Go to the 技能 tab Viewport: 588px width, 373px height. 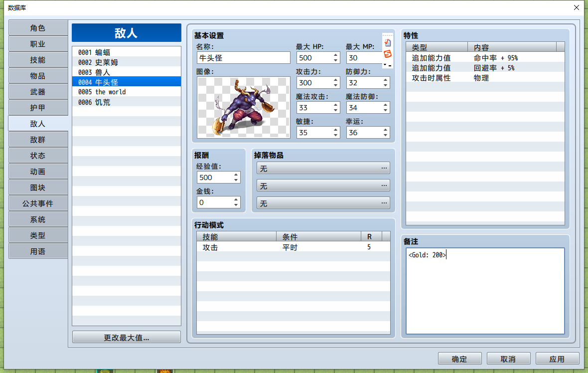[x=38, y=60]
